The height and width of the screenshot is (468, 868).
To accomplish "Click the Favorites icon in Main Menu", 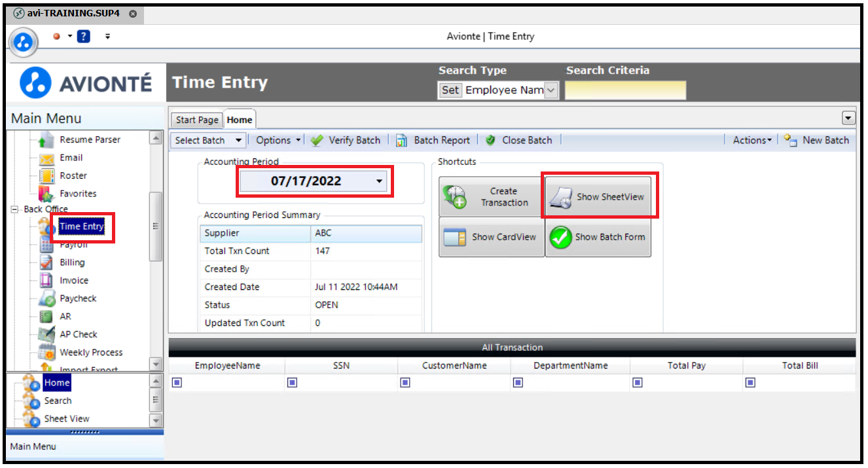I will (x=46, y=194).
